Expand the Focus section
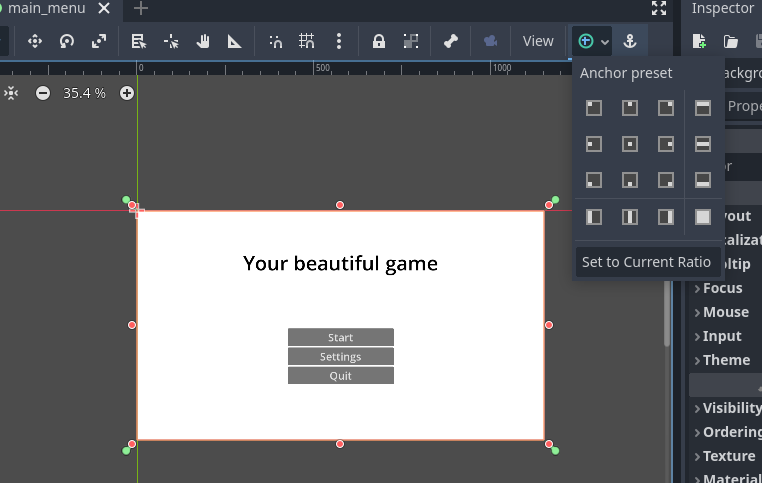 718,288
